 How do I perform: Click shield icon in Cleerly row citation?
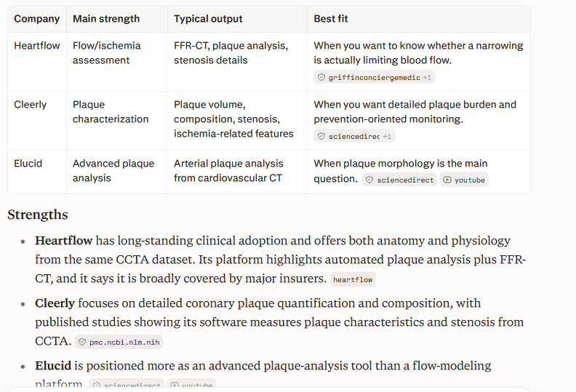321,136
